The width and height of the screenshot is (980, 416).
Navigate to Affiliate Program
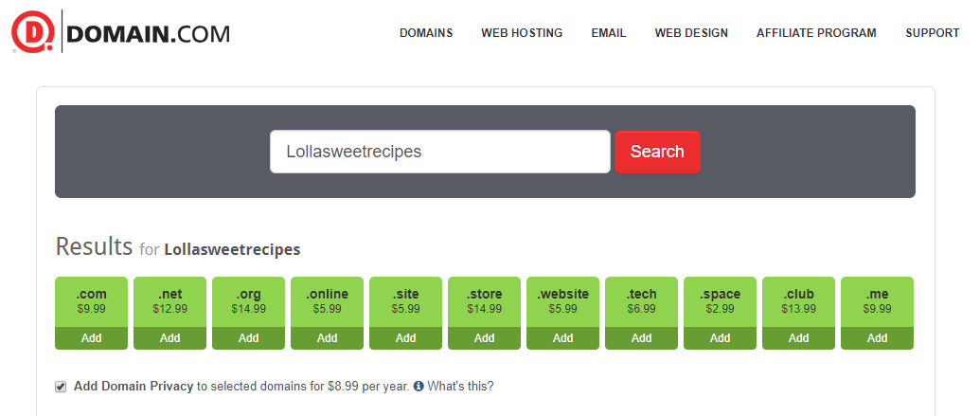coord(816,33)
